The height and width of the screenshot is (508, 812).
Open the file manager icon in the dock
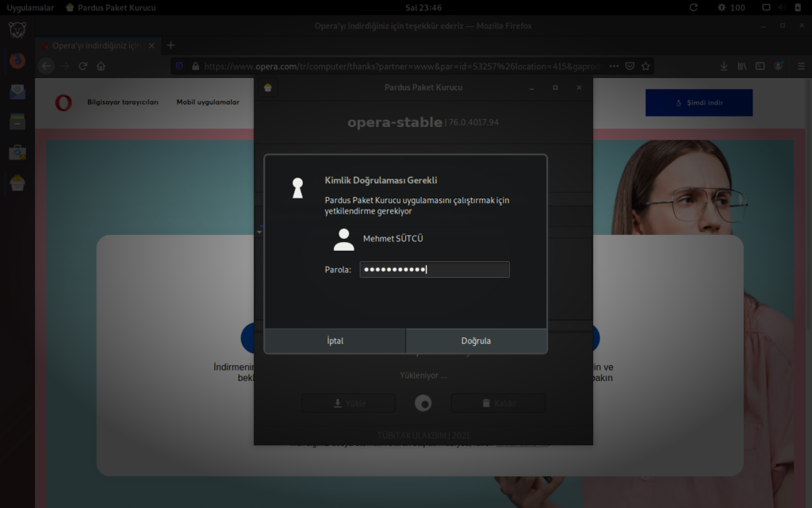click(x=17, y=121)
